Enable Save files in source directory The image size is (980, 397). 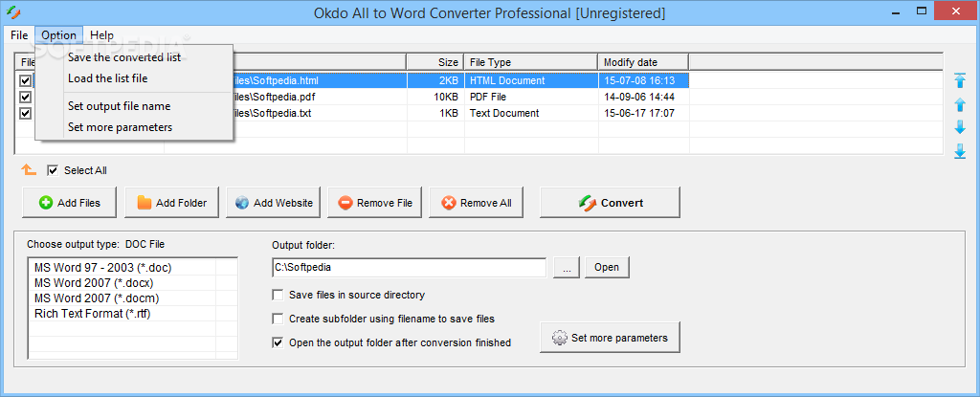[x=278, y=295]
